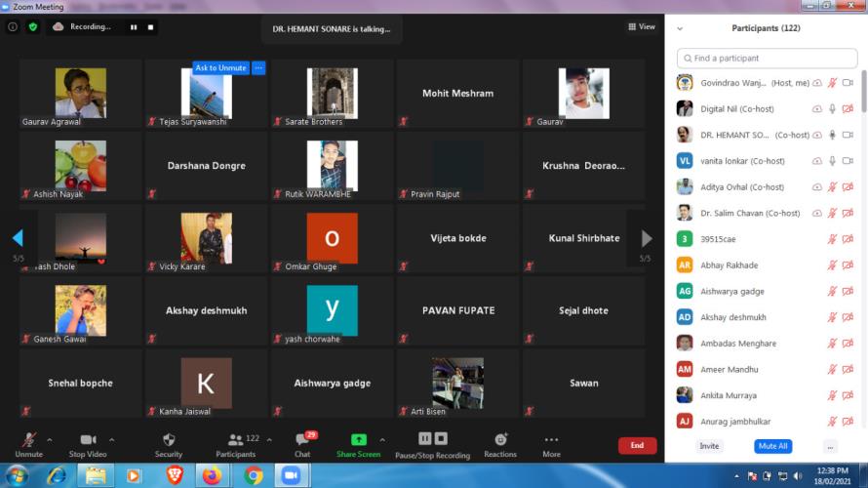
Task: Select Ameer Mandhu in participant list
Action: tap(767, 370)
